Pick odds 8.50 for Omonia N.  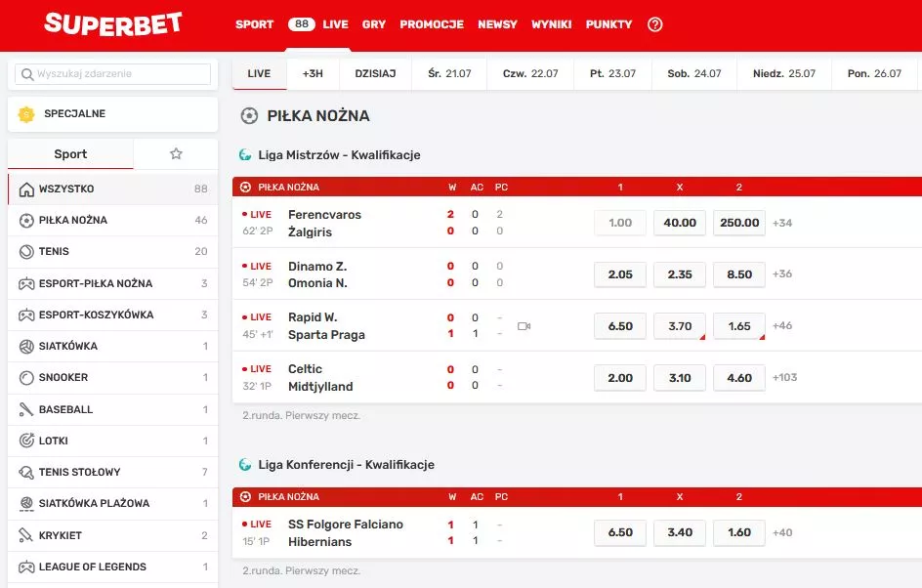click(739, 274)
